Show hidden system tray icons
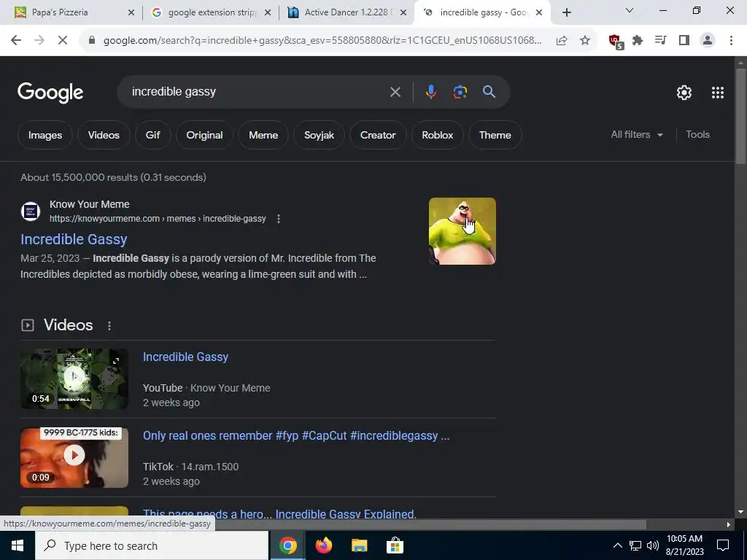This screenshot has width=747, height=560. (x=617, y=545)
